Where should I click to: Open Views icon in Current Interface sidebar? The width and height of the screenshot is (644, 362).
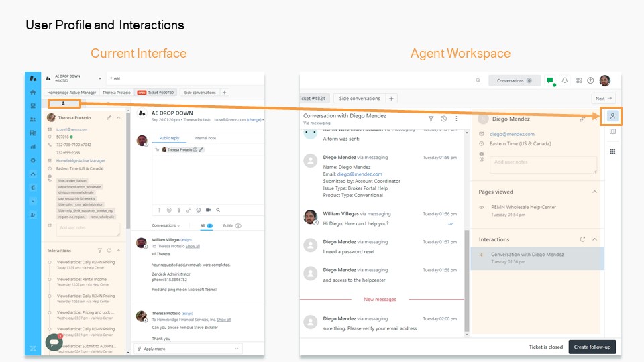(33, 106)
